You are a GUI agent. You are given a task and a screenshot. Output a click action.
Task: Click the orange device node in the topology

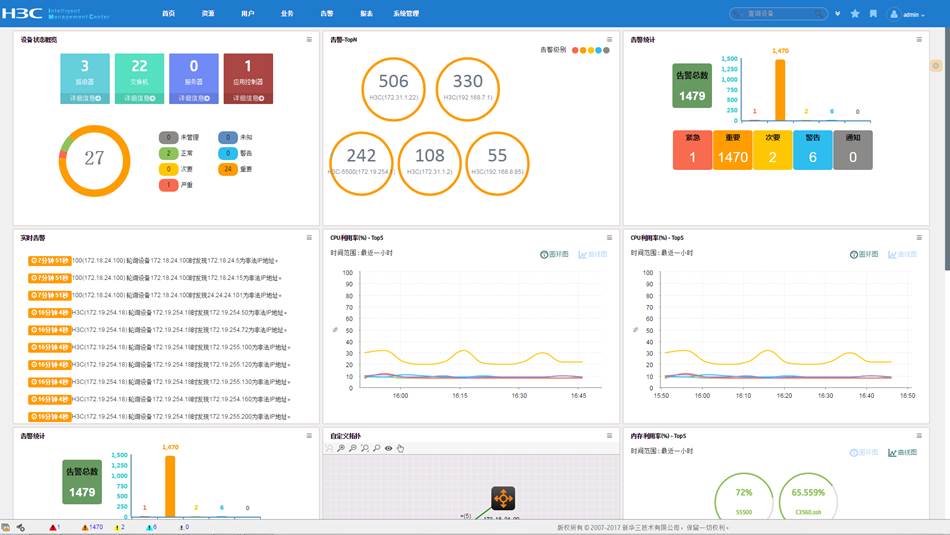pos(503,498)
